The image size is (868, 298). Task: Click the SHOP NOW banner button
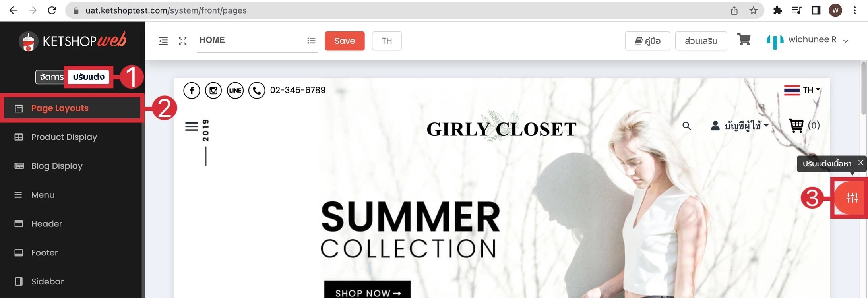tap(367, 291)
